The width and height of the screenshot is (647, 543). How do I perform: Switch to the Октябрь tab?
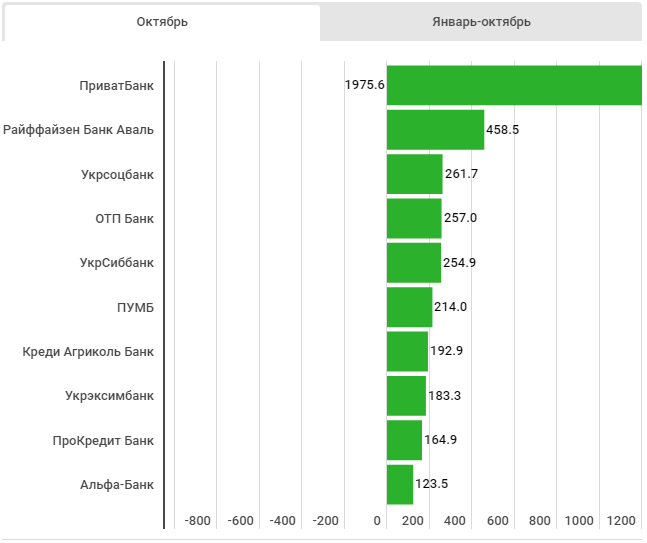(x=162, y=22)
